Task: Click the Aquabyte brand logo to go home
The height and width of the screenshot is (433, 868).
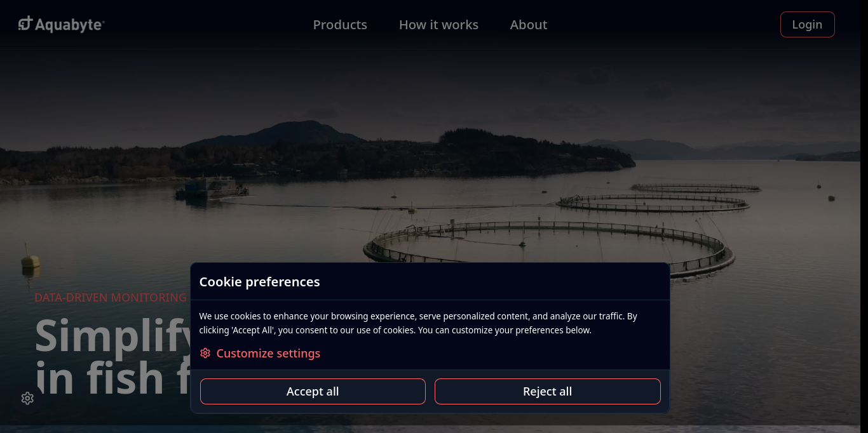Action: click(x=60, y=24)
